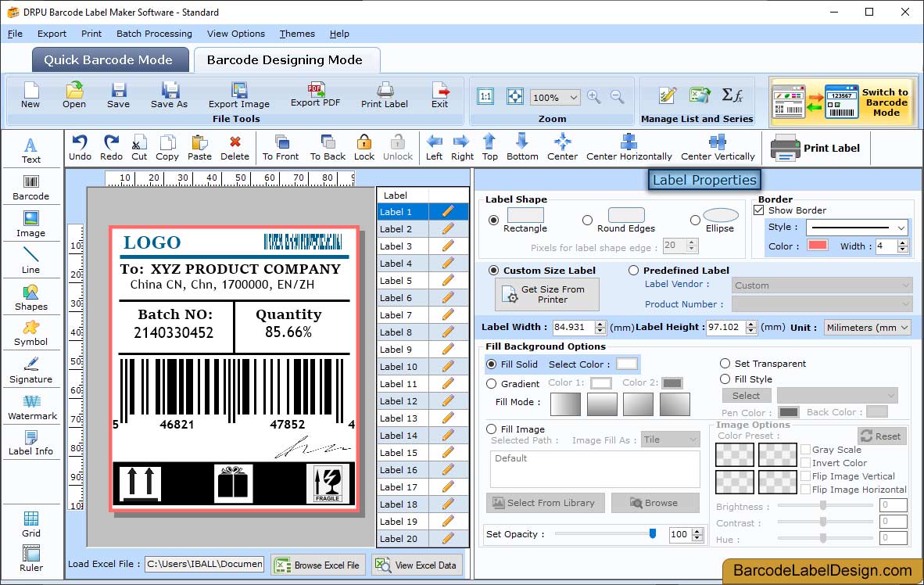The height and width of the screenshot is (585, 924).
Task: Select Rectangle label shape
Action: pyautogui.click(x=493, y=220)
